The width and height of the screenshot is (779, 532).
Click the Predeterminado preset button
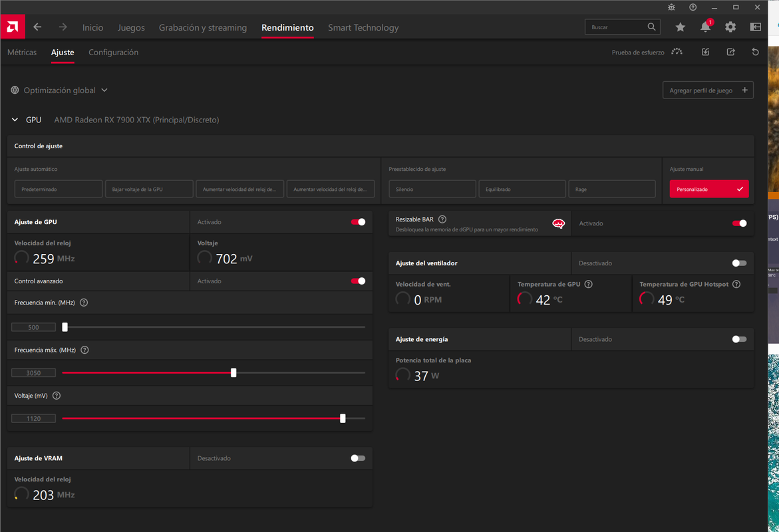59,189
